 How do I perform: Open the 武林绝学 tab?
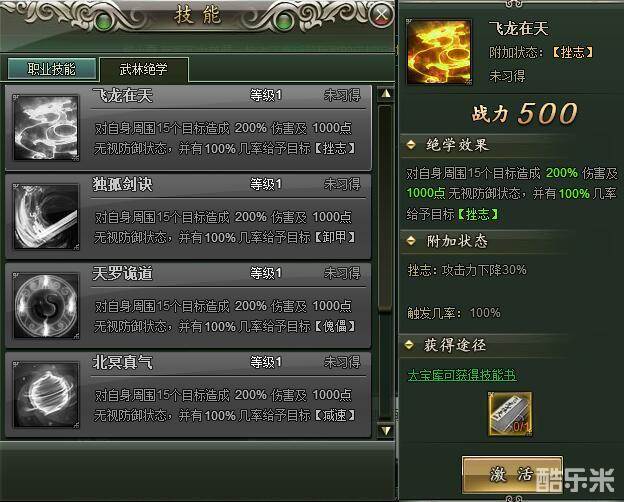(144, 69)
